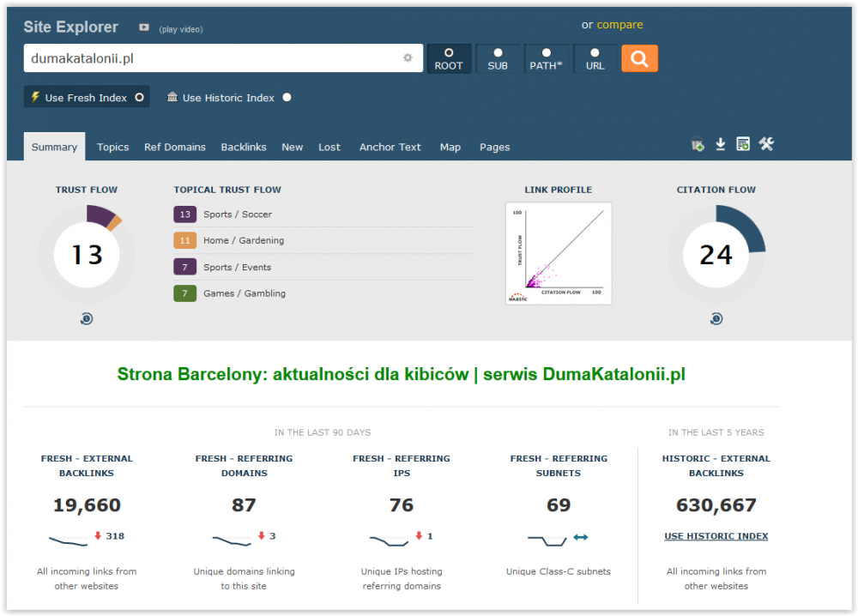The width and height of the screenshot is (858, 616).
Task: Open the Summary tab
Action: coord(54,147)
